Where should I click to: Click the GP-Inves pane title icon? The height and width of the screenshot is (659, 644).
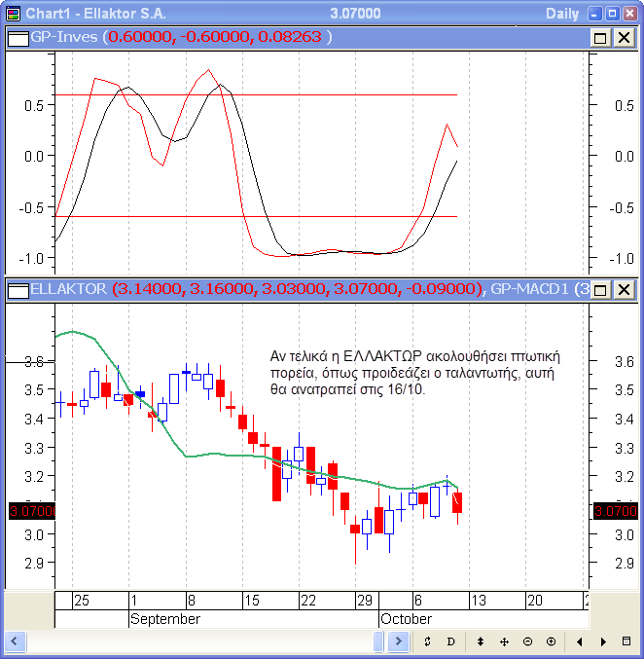(x=18, y=37)
